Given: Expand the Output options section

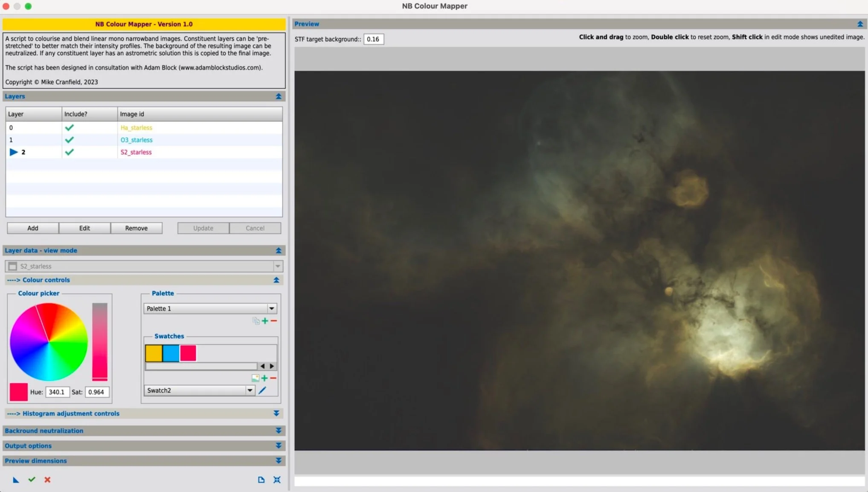Looking at the screenshot, I should (279, 446).
